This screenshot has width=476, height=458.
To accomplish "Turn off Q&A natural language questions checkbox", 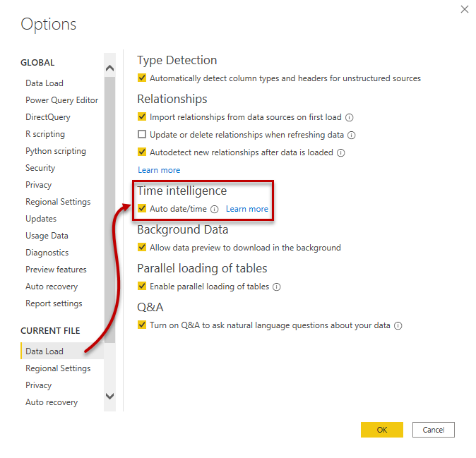I will [142, 325].
